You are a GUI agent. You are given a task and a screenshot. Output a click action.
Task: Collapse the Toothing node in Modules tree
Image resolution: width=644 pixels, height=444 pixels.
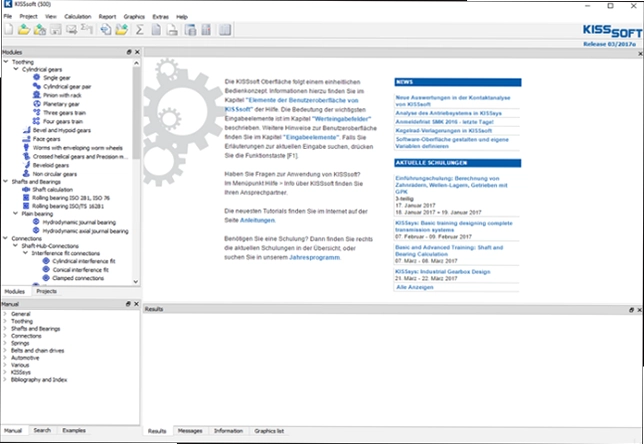point(6,62)
